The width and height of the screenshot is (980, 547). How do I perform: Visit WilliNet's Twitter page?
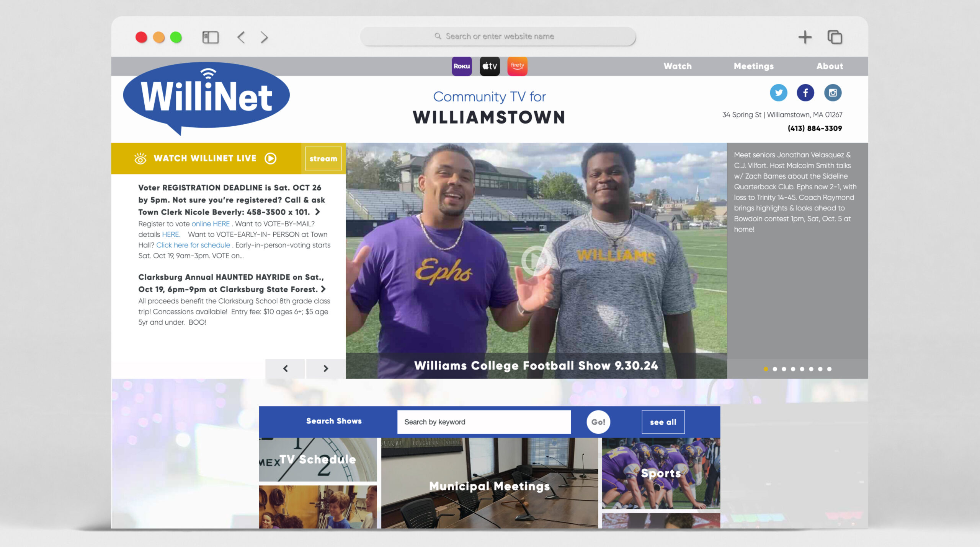tap(778, 93)
